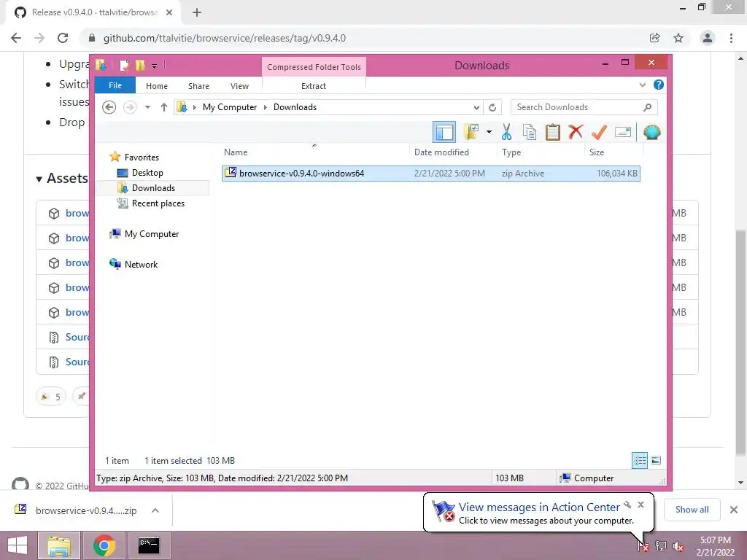Click My Computer in the address breadcrumb
Image resolution: width=747 pixels, height=560 pixels.
tap(230, 107)
